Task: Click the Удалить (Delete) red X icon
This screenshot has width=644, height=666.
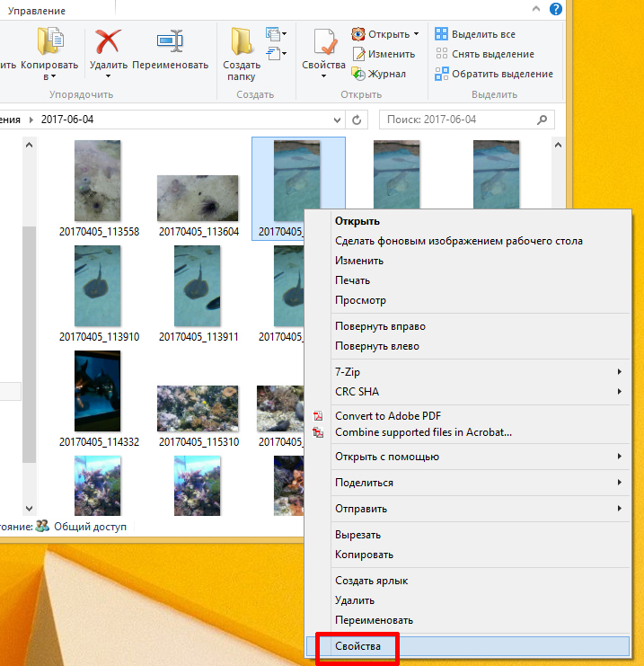Action: pyautogui.click(x=108, y=41)
